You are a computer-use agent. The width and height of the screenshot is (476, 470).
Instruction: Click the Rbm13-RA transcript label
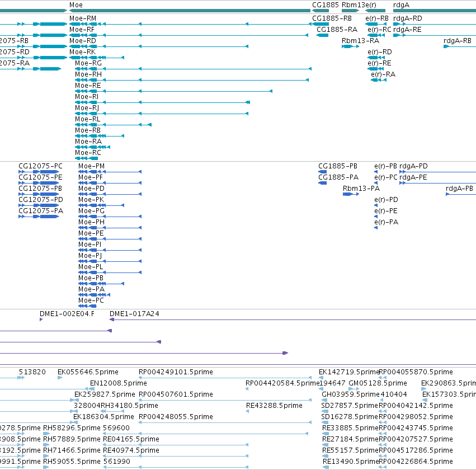click(x=360, y=41)
